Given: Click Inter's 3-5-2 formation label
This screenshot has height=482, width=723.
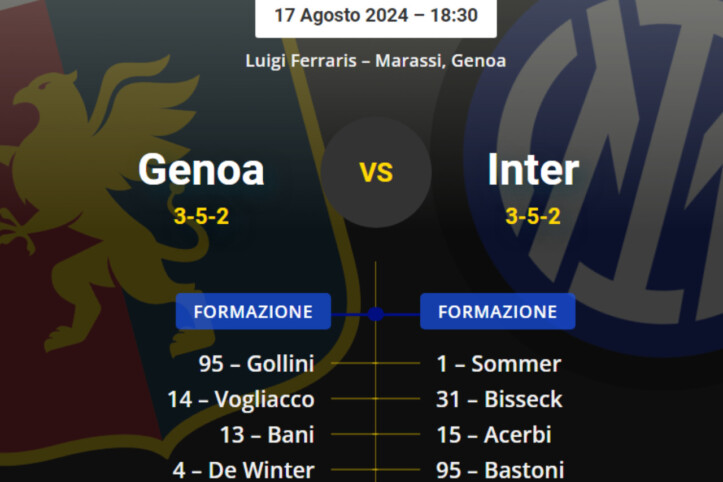Looking at the screenshot, I should (533, 216).
